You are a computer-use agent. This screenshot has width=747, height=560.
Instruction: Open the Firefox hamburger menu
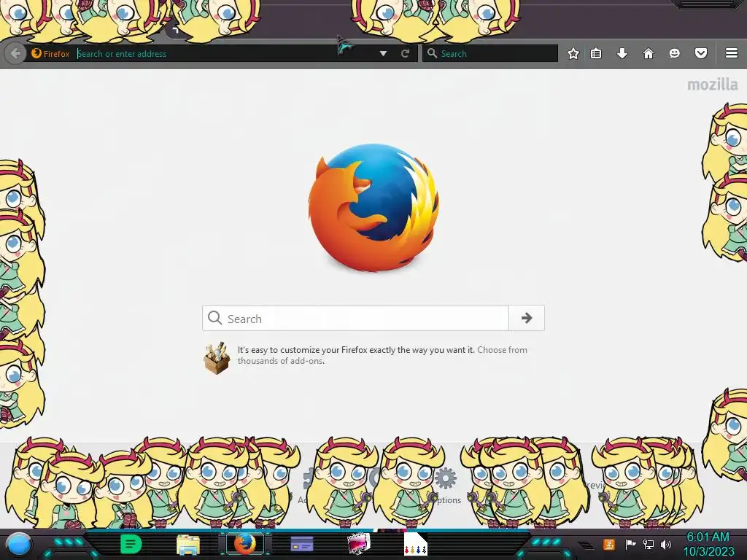tap(732, 53)
